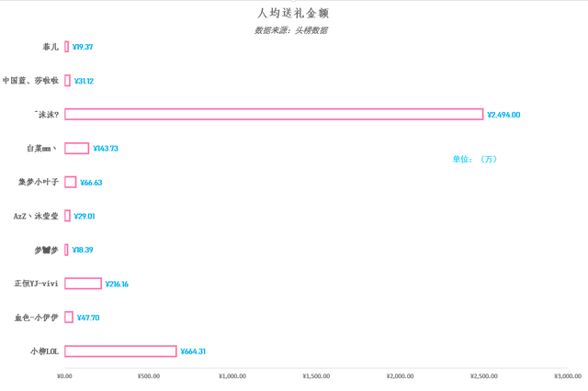
Task: Click the category label 中国蓝、莎啦啦
Action: [x=30, y=81]
